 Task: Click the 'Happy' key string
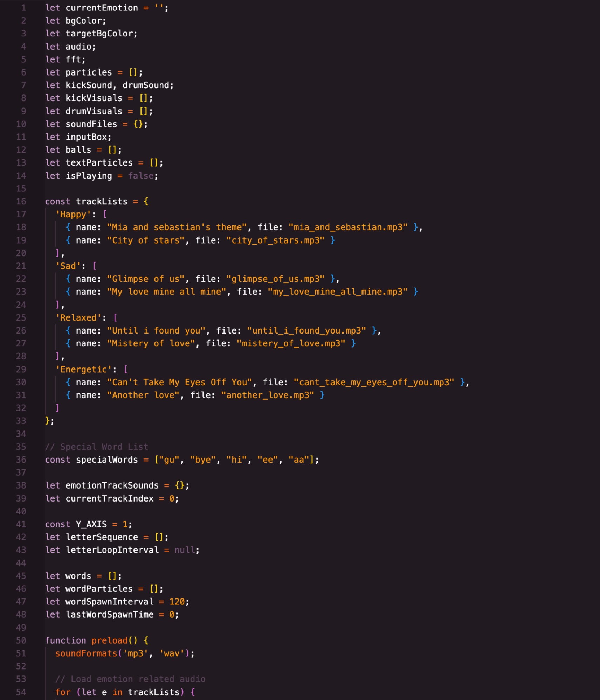[73, 215]
